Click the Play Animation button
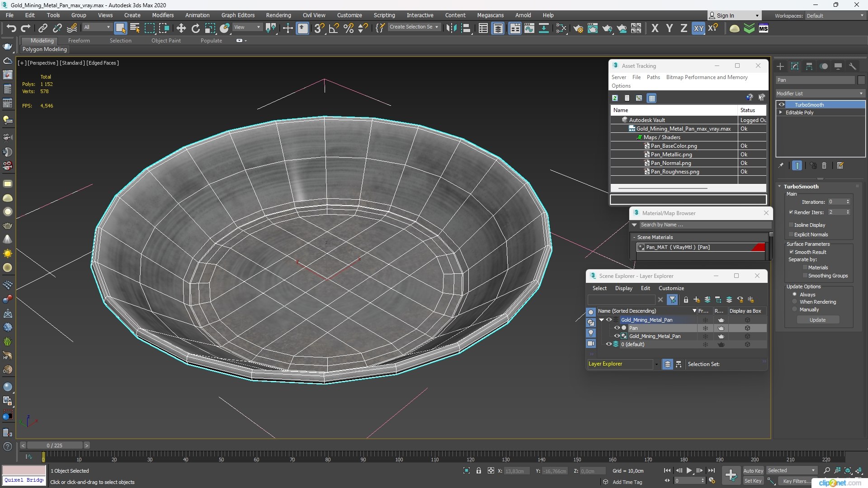The height and width of the screenshot is (488, 868). (x=689, y=470)
